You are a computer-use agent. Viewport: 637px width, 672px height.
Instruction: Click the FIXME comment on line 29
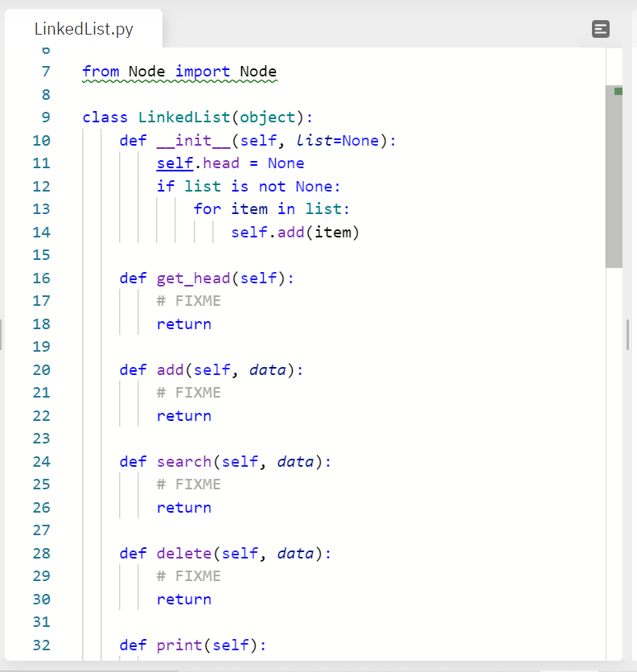[x=188, y=576]
